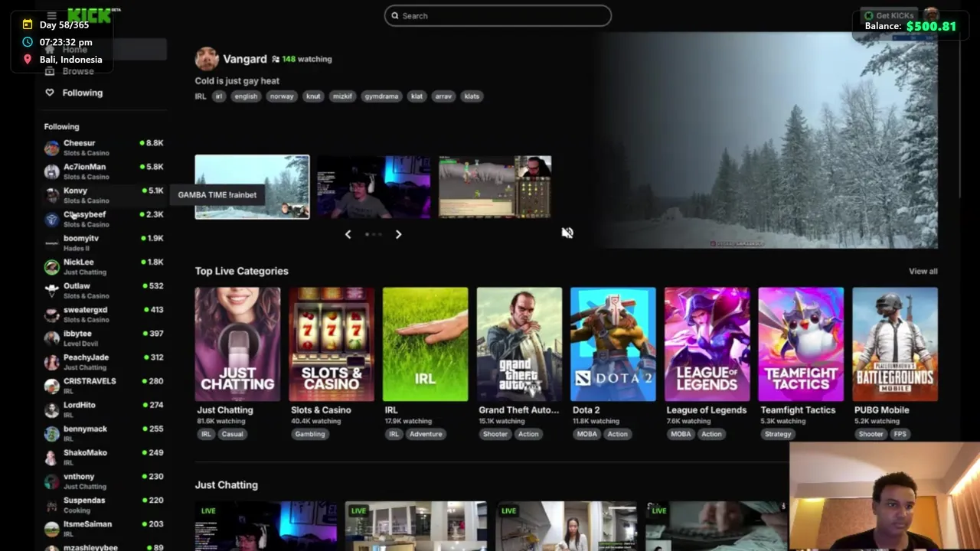Select the 'norway' stream tag
Image resolution: width=980 pixels, height=551 pixels.
pyautogui.click(x=281, y=96)
